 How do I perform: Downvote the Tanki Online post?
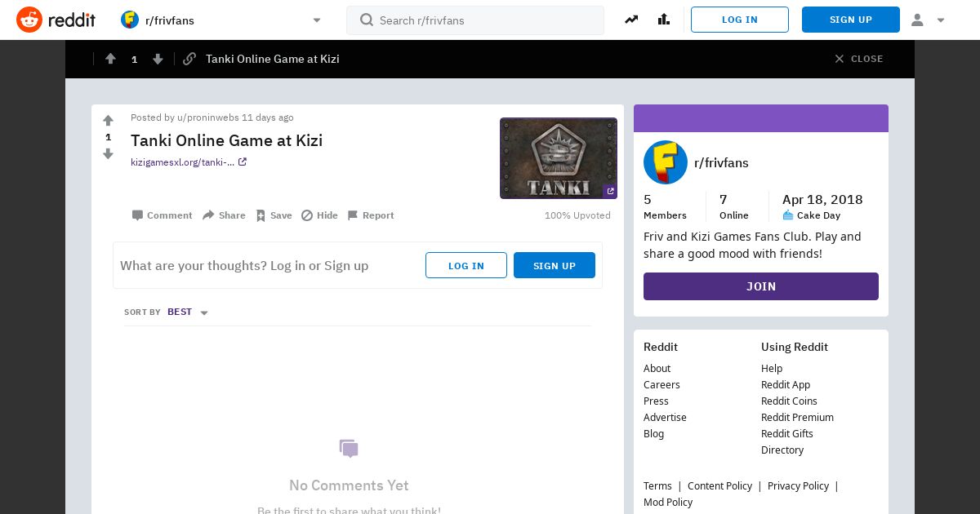[108, 153]
